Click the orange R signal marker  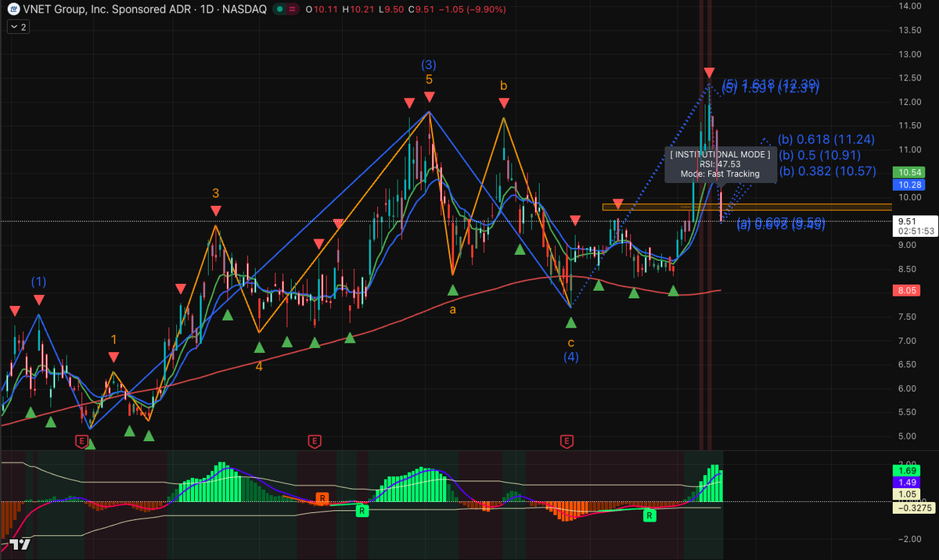pos(322,498)
